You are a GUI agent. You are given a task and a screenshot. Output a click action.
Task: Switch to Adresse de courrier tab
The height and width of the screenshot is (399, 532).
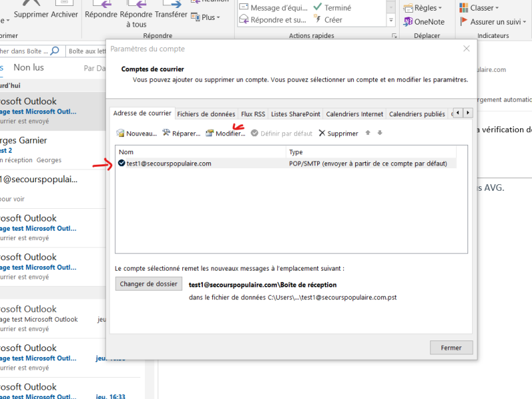[x=142, y=113]
